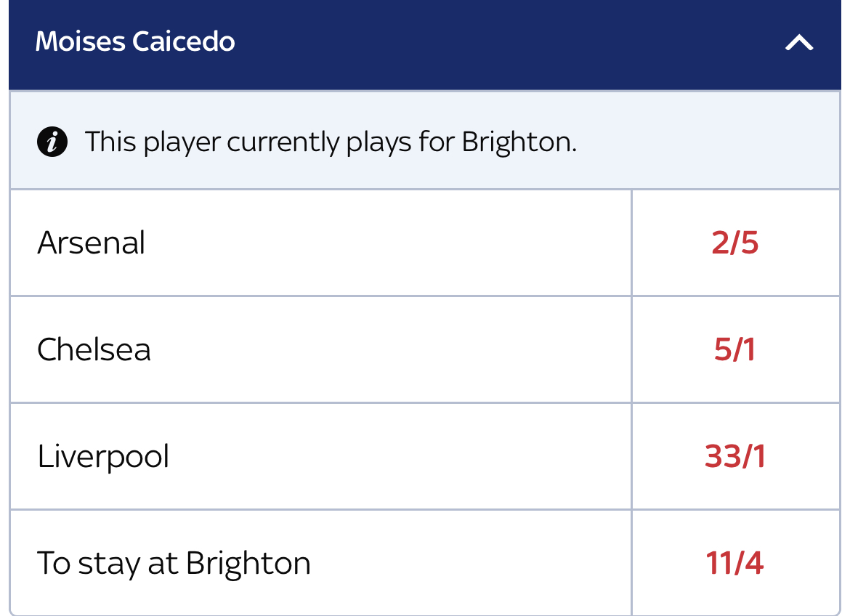This screenshot has height=616, width=850.
Task: Choose the 11/4 odds to stay at Brighton
Action: point(736,563)
